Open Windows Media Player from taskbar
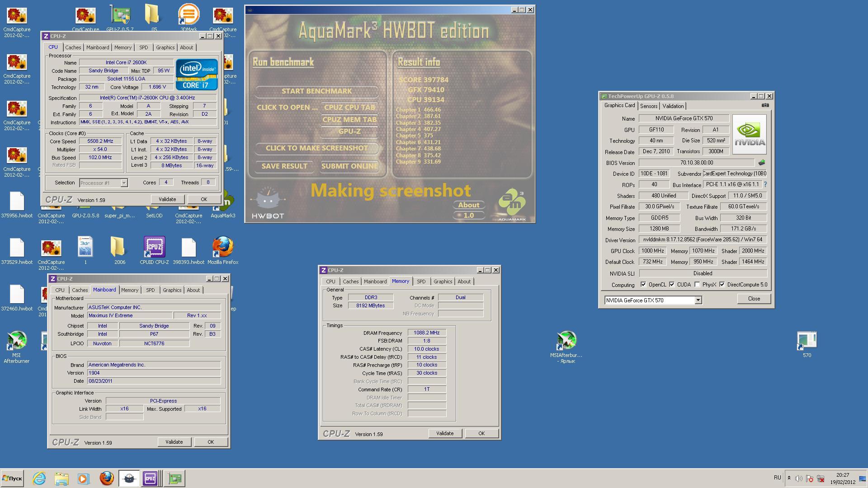868x488 pixels. [x=83, y=478]
